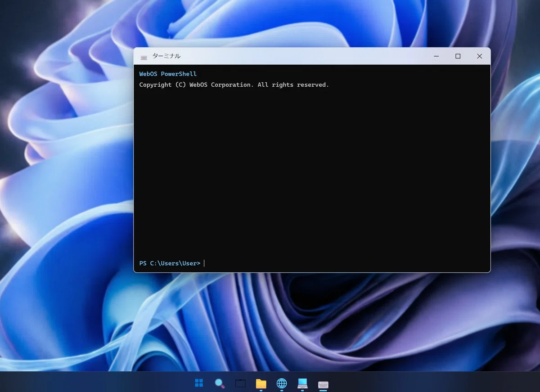
Task: Launch the globe browser icon in taskbar
Action: click(x=282, y=383)
